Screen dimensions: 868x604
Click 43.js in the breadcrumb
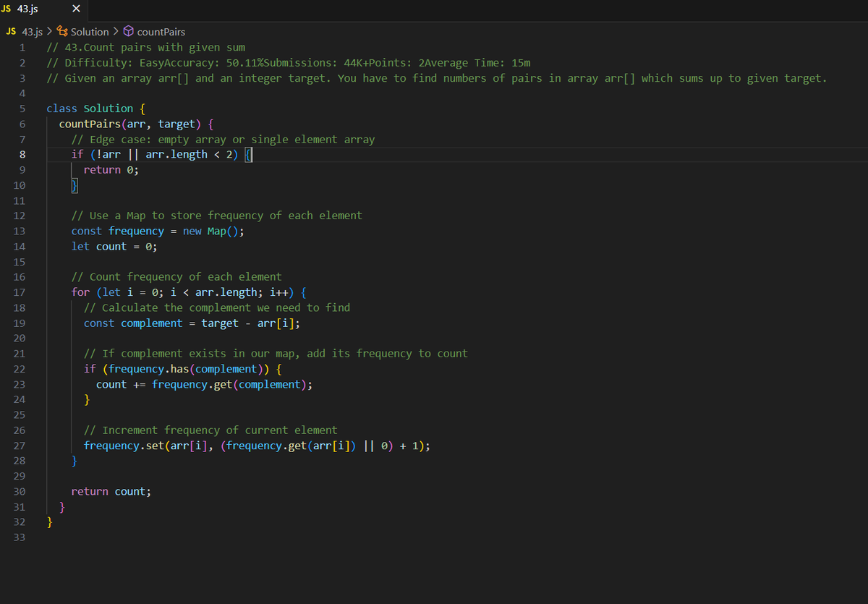pos(32,32)
